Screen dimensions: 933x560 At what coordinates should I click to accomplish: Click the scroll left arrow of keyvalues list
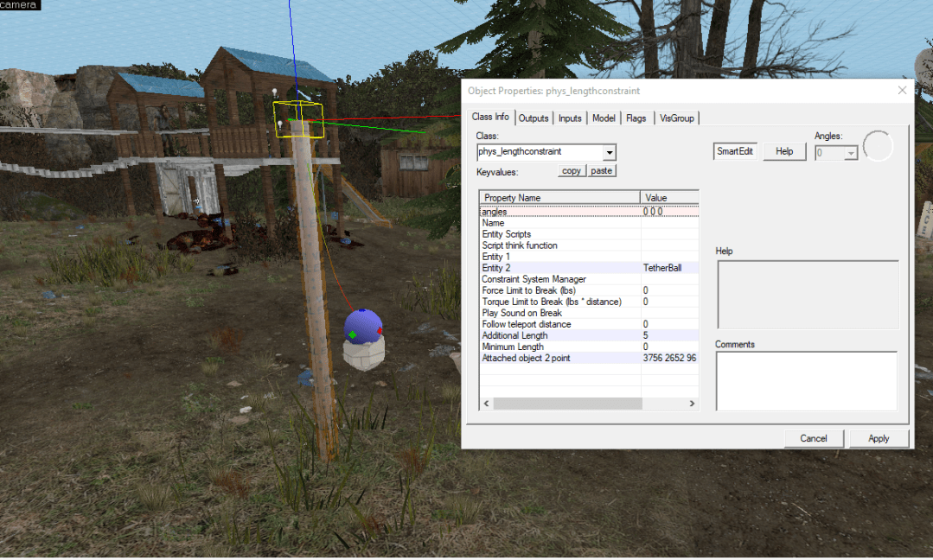(486, 404)
